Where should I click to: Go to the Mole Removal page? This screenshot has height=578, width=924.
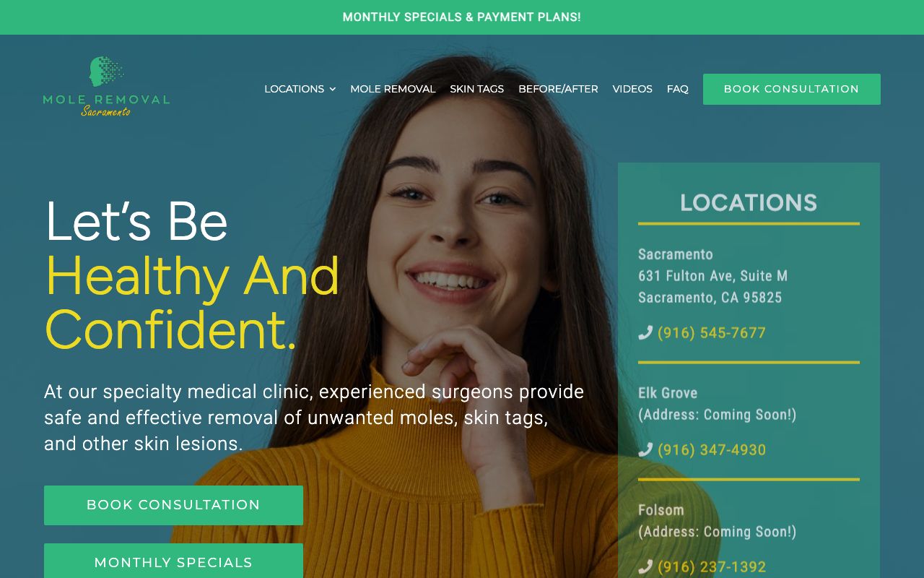[x=393, y=89]
